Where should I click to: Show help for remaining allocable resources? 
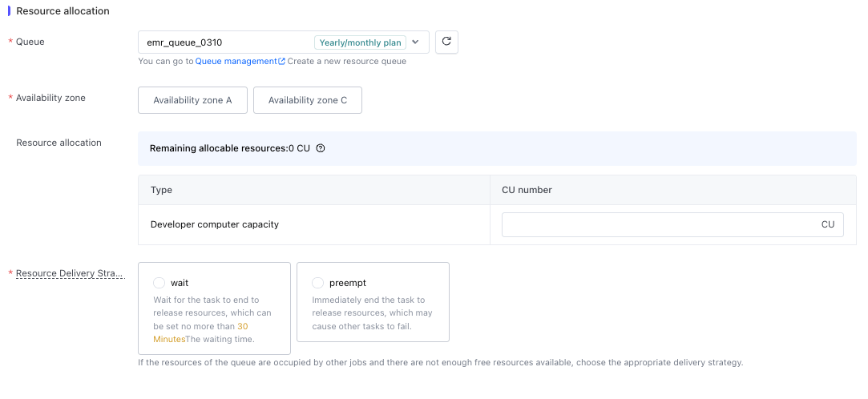(x=320, y=148)
